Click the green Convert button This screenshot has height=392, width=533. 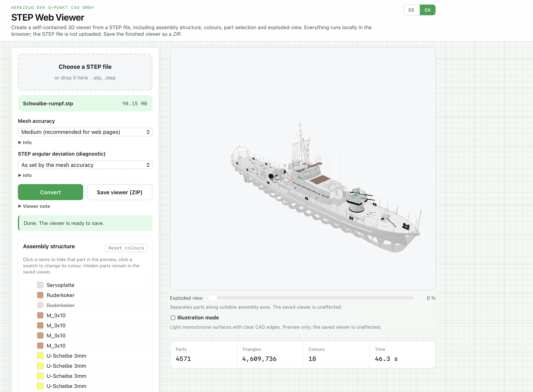click(50, 192)
